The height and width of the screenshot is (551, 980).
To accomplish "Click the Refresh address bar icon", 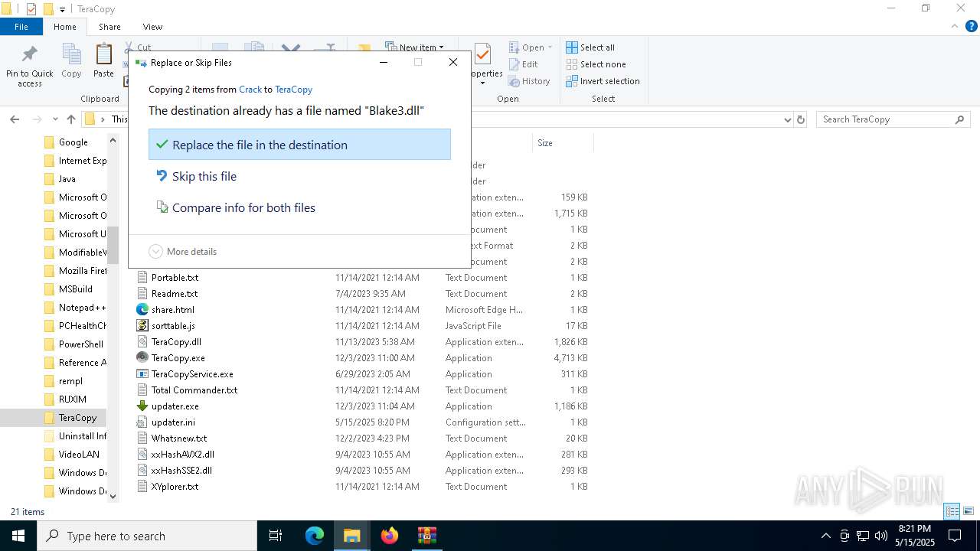I will pyautogui.click(x=801, y=119).
